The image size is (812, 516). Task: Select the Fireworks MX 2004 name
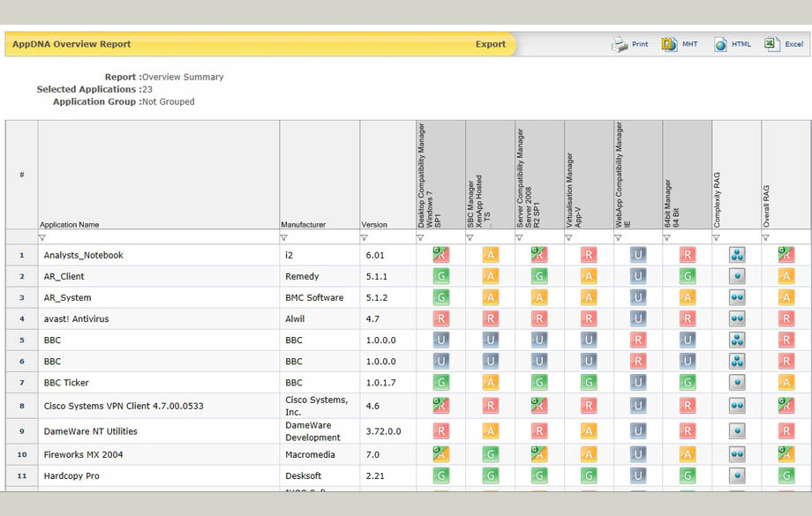point(83,454)
